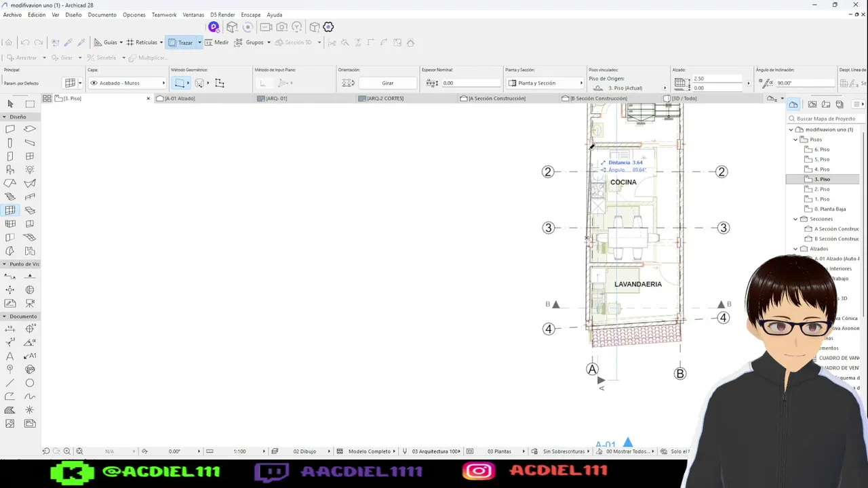The image size is (868, 488).
Task: Open the Planta y Sección dropdown
Action: [x=545, y=83]
